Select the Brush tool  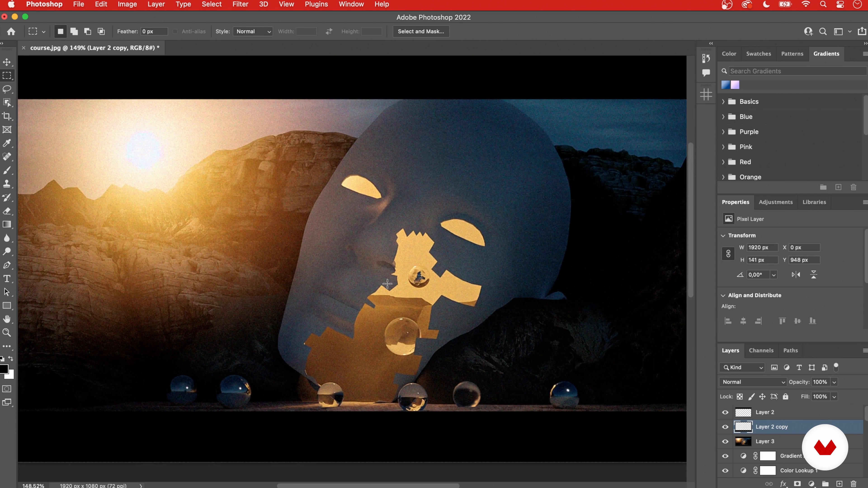pyautogui.click(x=7, y=170)
